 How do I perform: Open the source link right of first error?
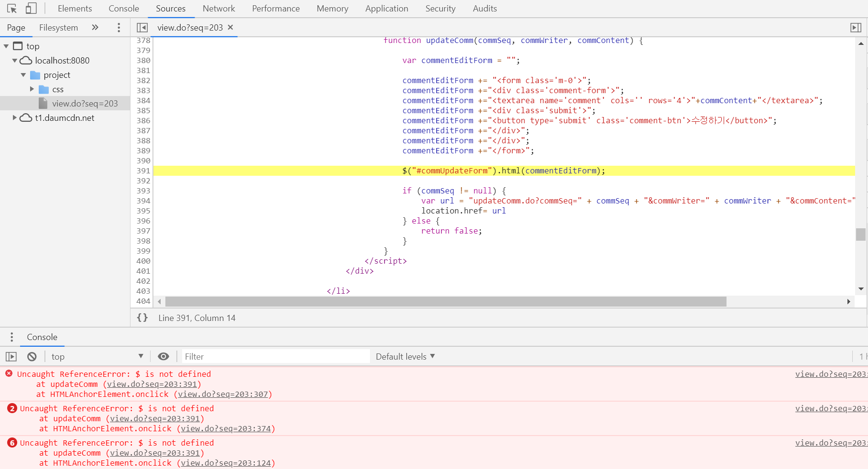[x=831, y=374]
